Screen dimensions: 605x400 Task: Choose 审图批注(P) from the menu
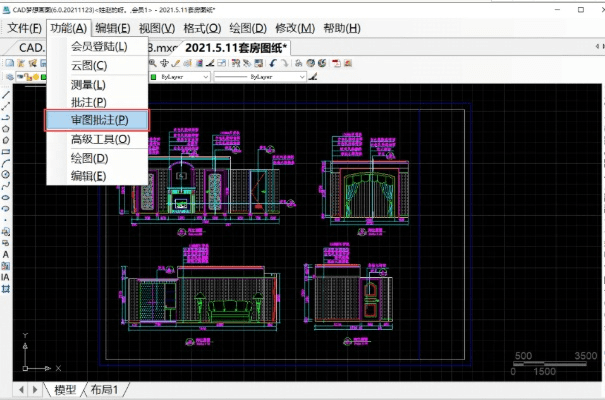pos(98,120)
